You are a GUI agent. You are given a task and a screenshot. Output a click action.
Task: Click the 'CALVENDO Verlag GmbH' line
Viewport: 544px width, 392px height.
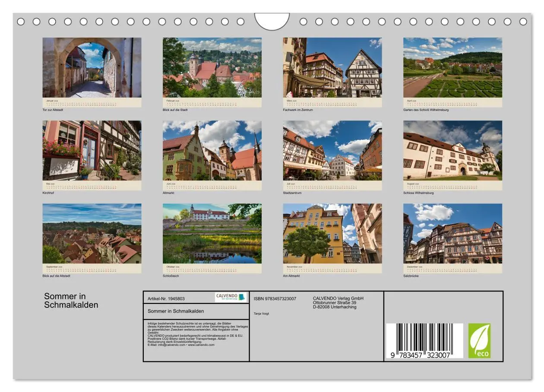pyautogui.click(x=338, y=298)
